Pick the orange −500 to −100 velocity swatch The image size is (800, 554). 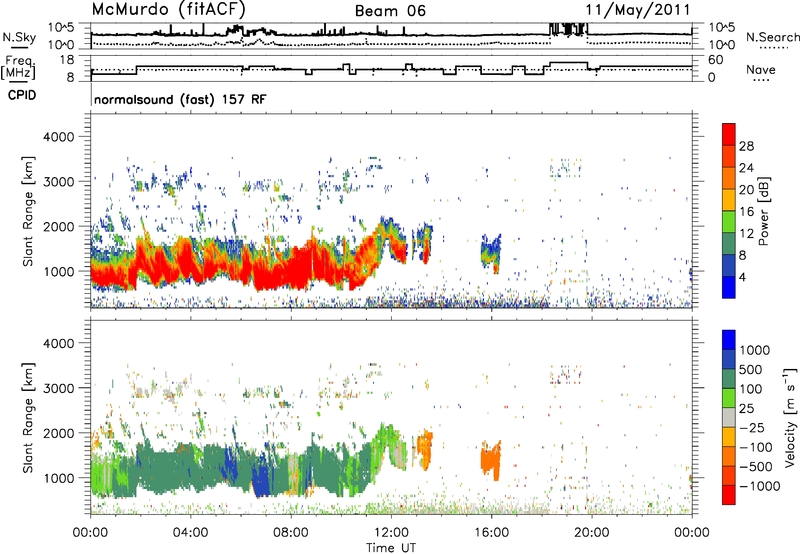click(729, 456)
